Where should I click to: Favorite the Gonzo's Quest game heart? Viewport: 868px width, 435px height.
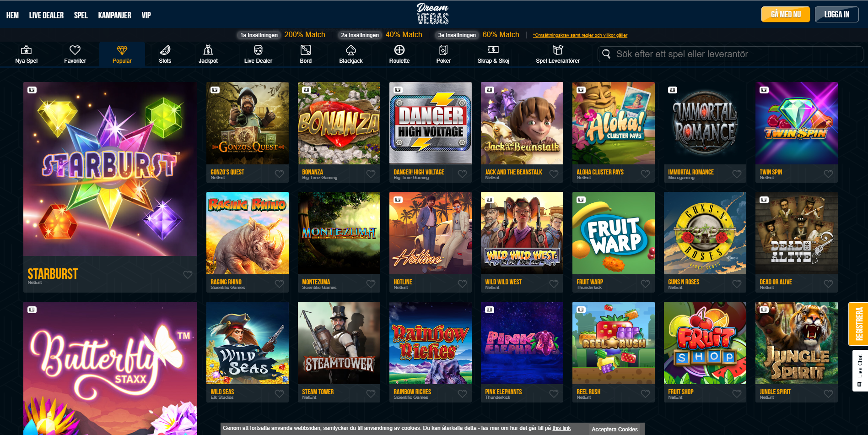[279, 174]
